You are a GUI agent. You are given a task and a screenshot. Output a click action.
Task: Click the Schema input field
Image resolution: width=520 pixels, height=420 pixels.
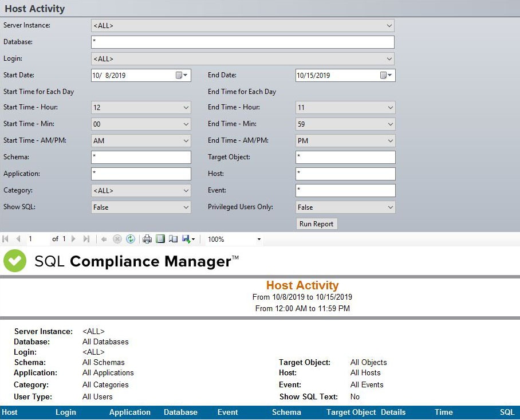141,157
